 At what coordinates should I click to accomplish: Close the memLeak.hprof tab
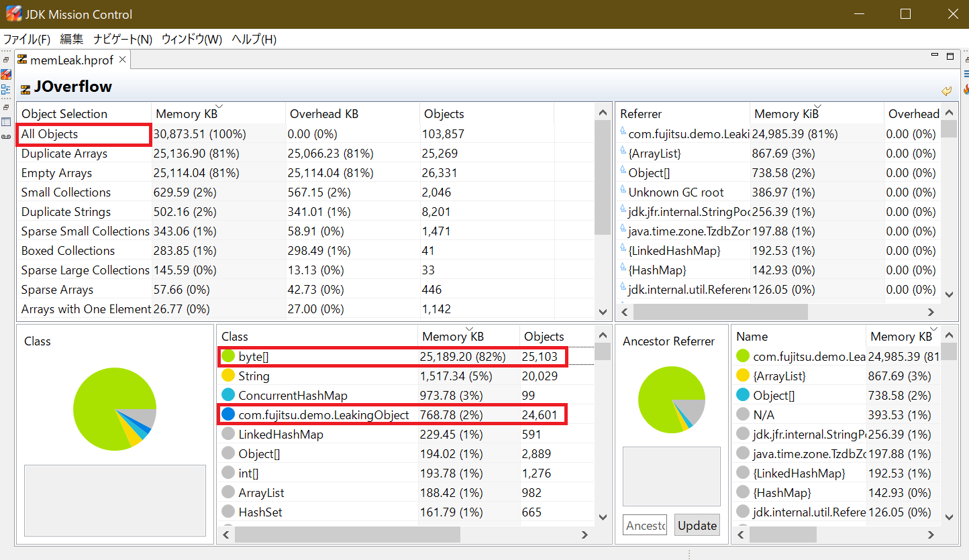pos(123,60)
